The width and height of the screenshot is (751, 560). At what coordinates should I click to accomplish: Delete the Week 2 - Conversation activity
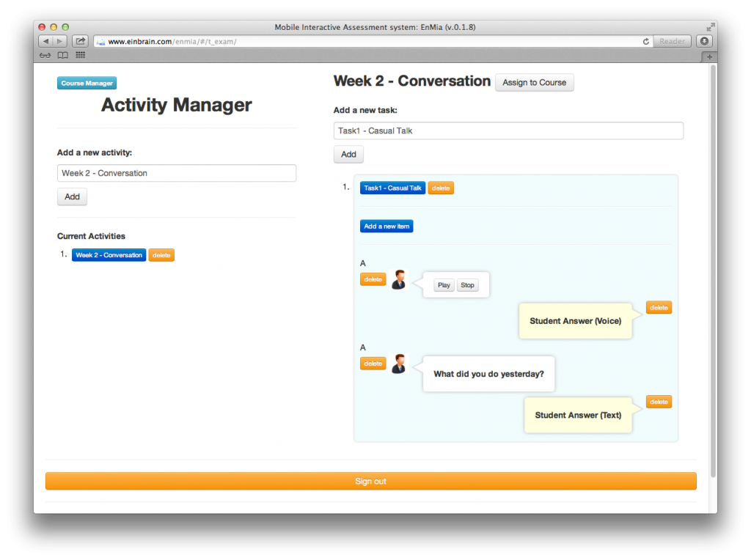pos(161,255)
